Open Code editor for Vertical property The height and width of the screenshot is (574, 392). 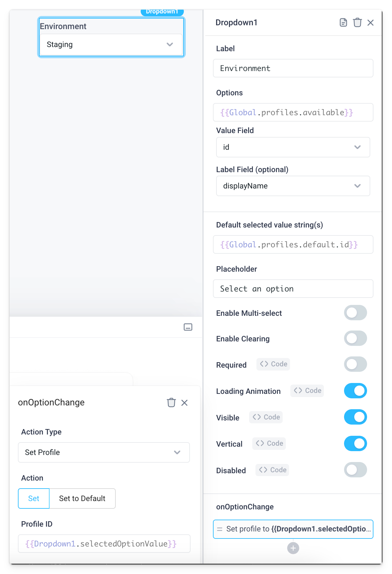click(x=269, y=443)
